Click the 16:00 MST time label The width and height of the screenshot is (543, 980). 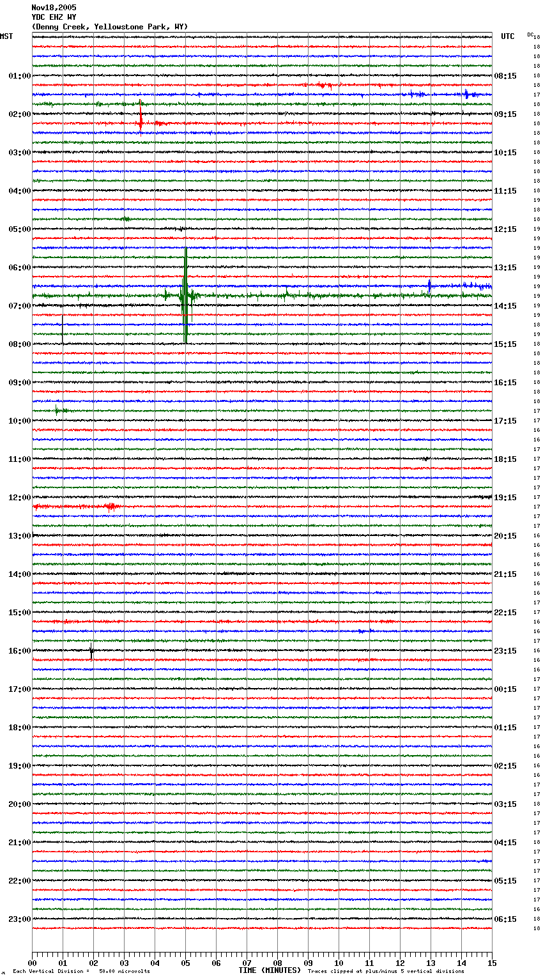[x=20, y=651]
